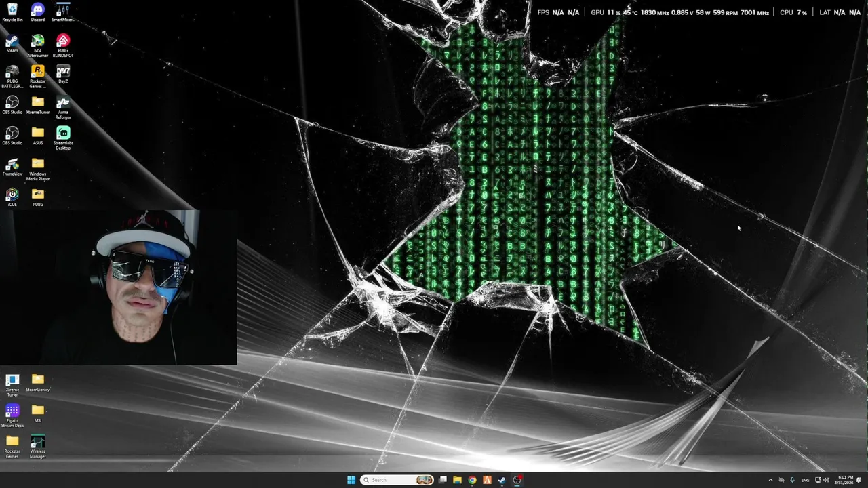868x488 pixels.
Task: Open the Rockstar Games folder icon
Action: click(12, 447)
